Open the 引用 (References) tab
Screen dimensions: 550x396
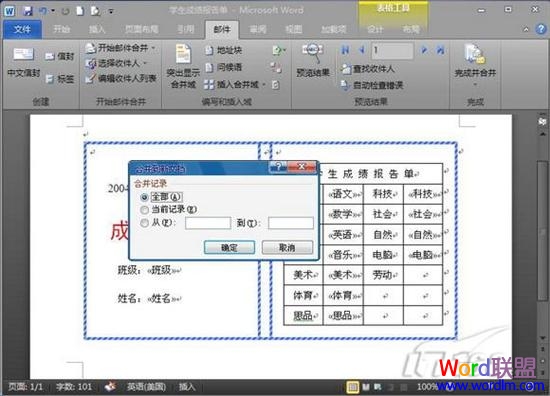tap(185, 29)
